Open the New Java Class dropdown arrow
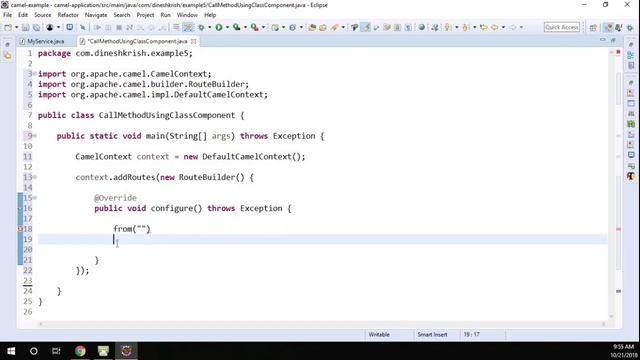The image size is (640, 360). tap(301, 27)
